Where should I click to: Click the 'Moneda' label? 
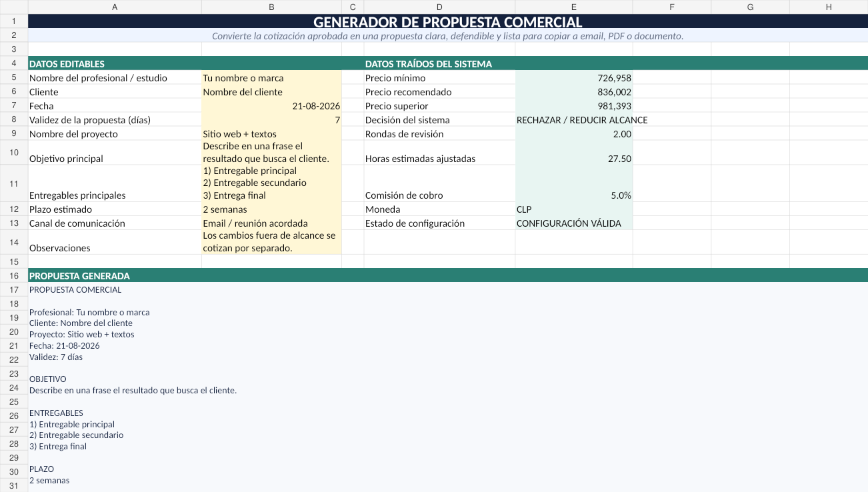point(383,209)
